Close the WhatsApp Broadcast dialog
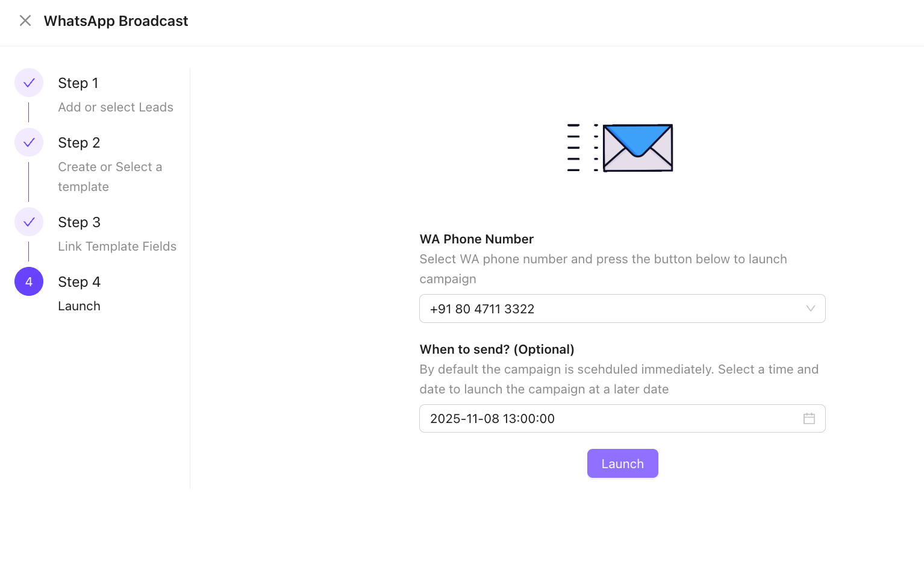The width and height of the screenshot is (924, 570). coord(25,21)
